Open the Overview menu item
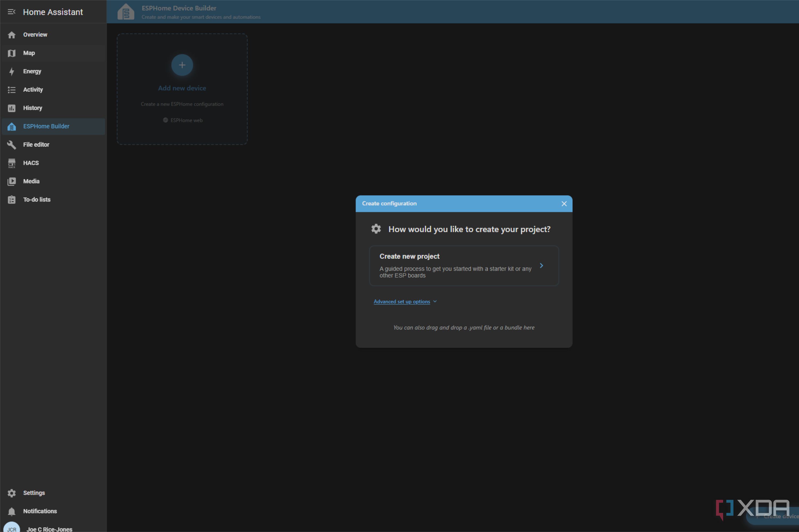This screenshot has width=799, height=532. [x=53, y=35]
